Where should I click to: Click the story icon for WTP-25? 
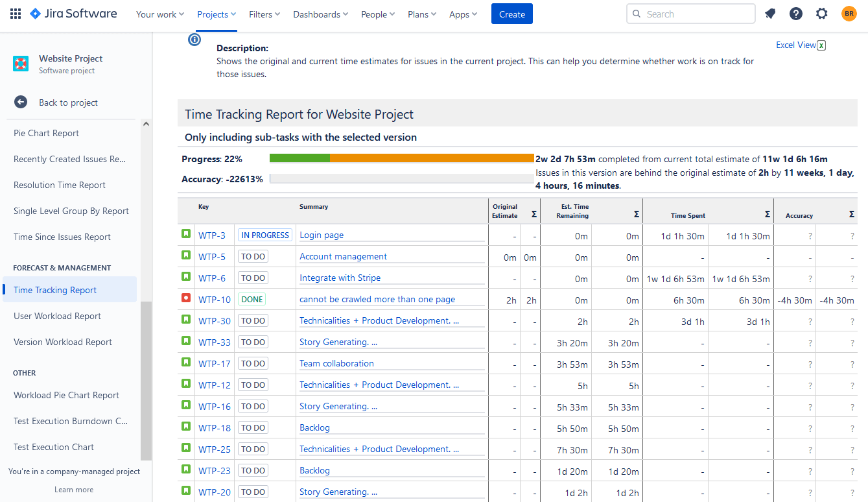pos(186,448)
